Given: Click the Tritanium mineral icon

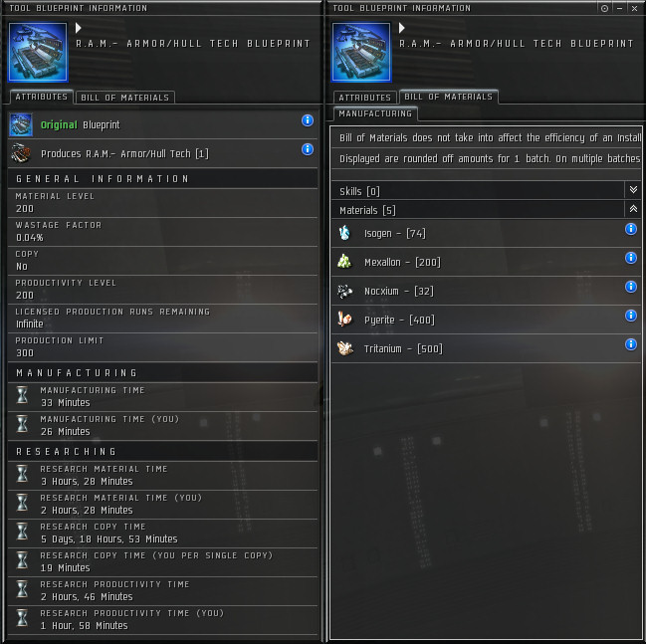Looking at the screenshot, I should (344, 348).
